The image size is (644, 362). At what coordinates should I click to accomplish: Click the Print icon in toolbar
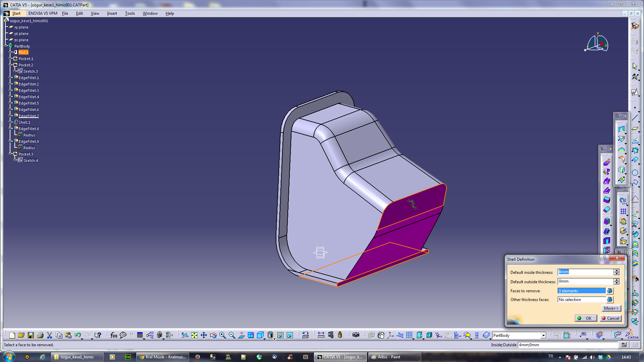click(x=40, y=335)
